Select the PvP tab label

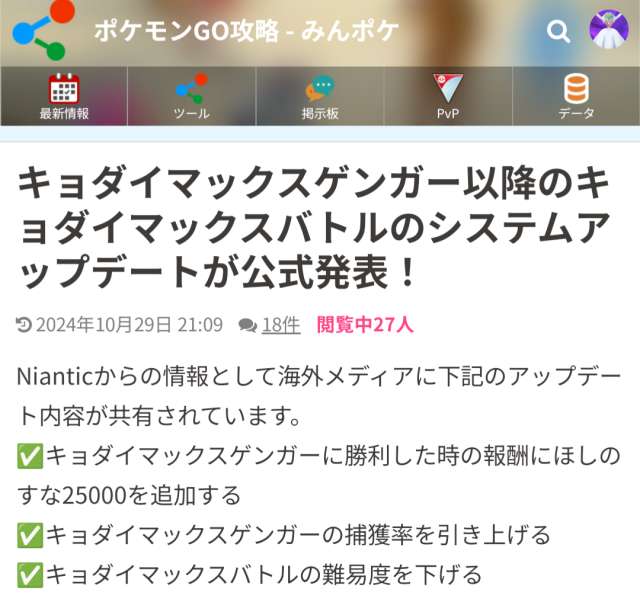(x=448, y=113)
